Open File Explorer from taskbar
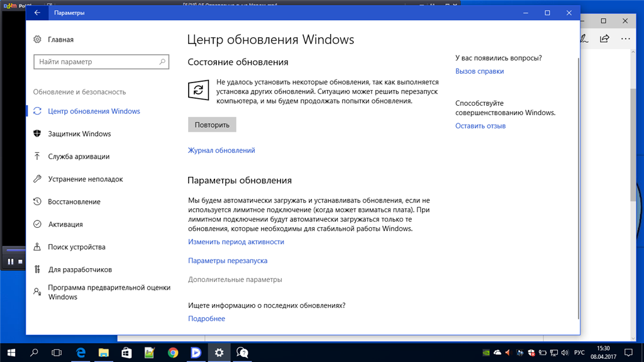Image resolution: width=644 pixels, height=362 pixels. [x=104, y=353]
